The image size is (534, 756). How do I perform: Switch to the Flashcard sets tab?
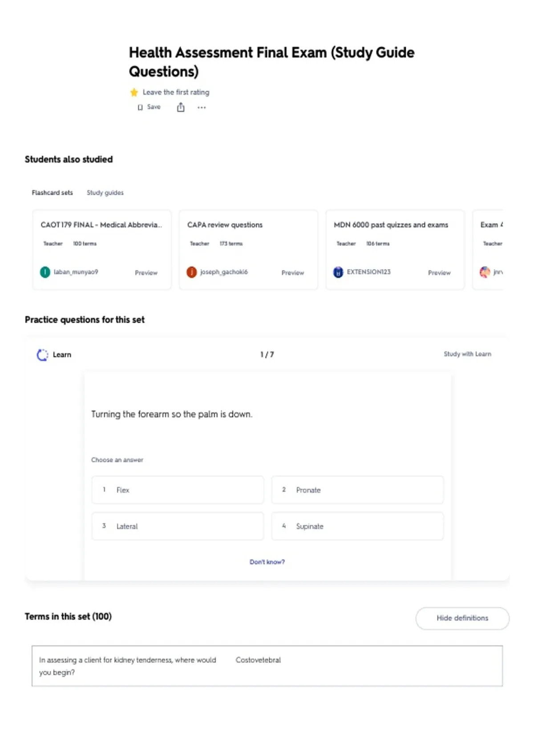tap(52, 193)
